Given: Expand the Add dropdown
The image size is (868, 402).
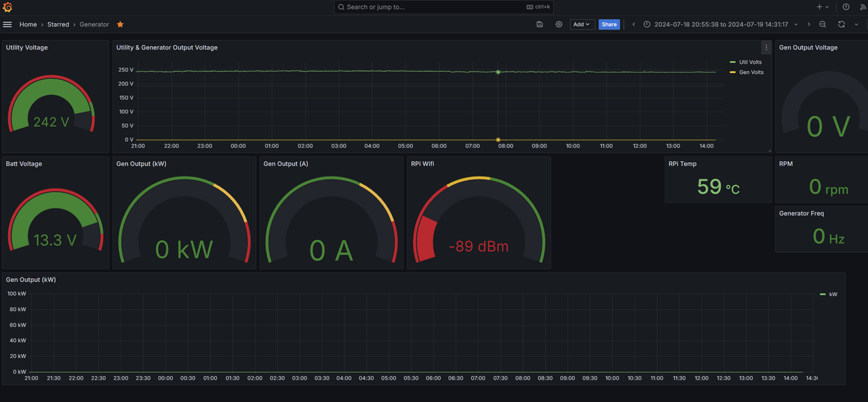Looking at the screenshot, I should [582, 24].
